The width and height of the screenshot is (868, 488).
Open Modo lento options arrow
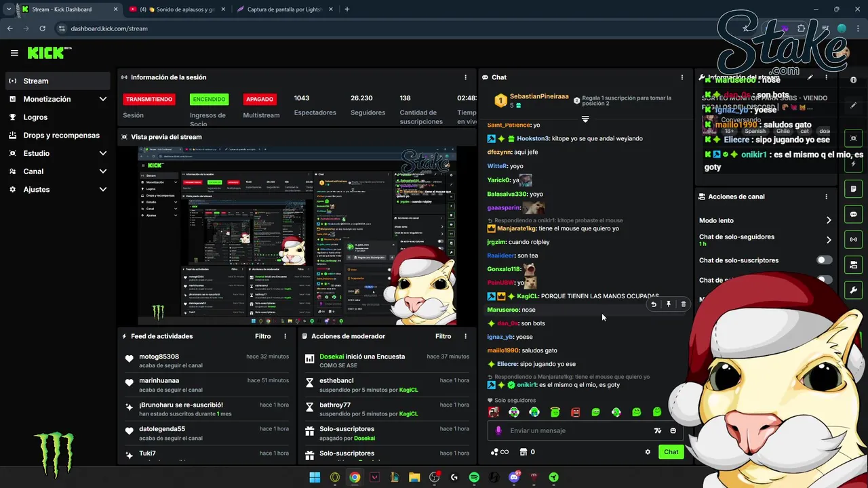pyautogui.click(x=828, y=220)
